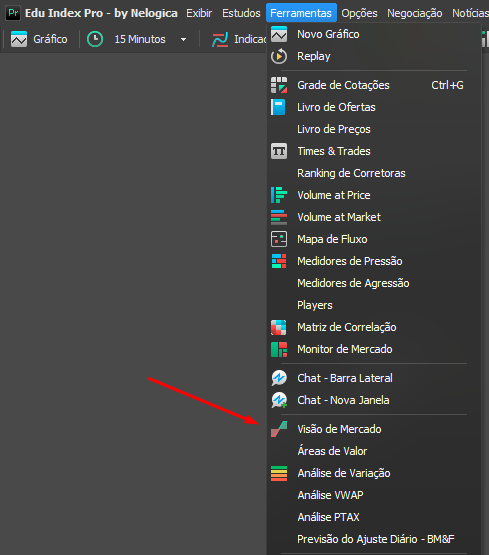Click the Mapa de Fluxo icon

point(279,239)
